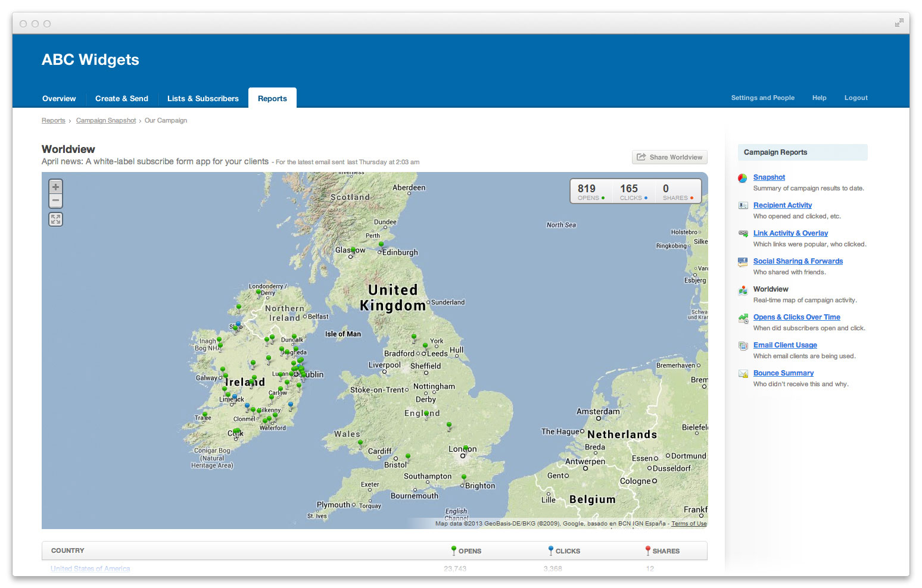The width and height of the screenshot is (922, 588).
Task: Expand the map to fullscreen view
Action: [x=55, y=219]
